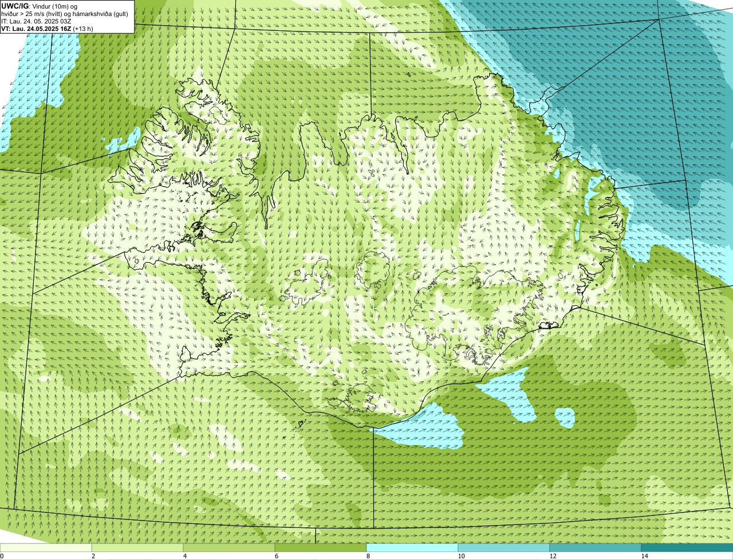Click the legend tick label "12"

pos(553,556)
